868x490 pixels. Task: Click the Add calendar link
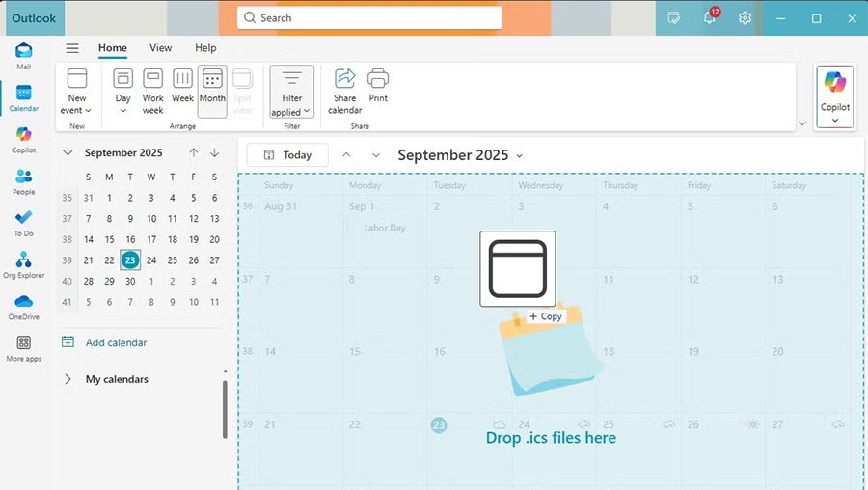coord(116,342)
